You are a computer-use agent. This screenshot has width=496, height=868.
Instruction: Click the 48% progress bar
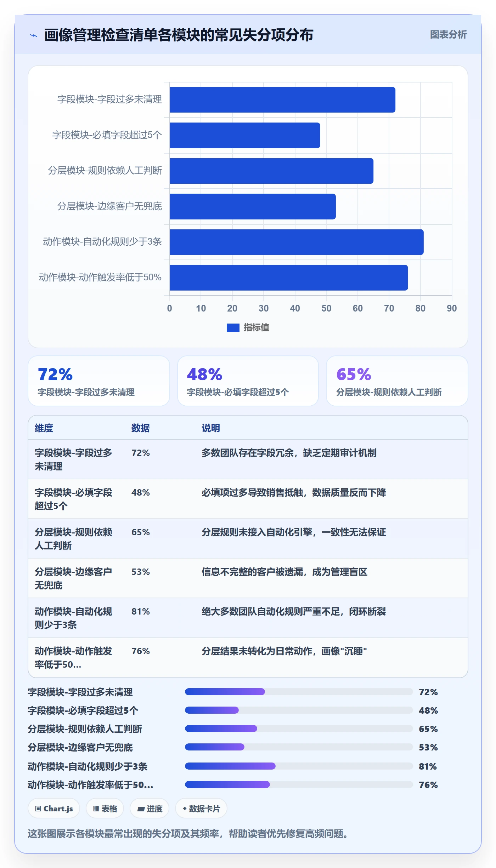(x=299, y=710)
